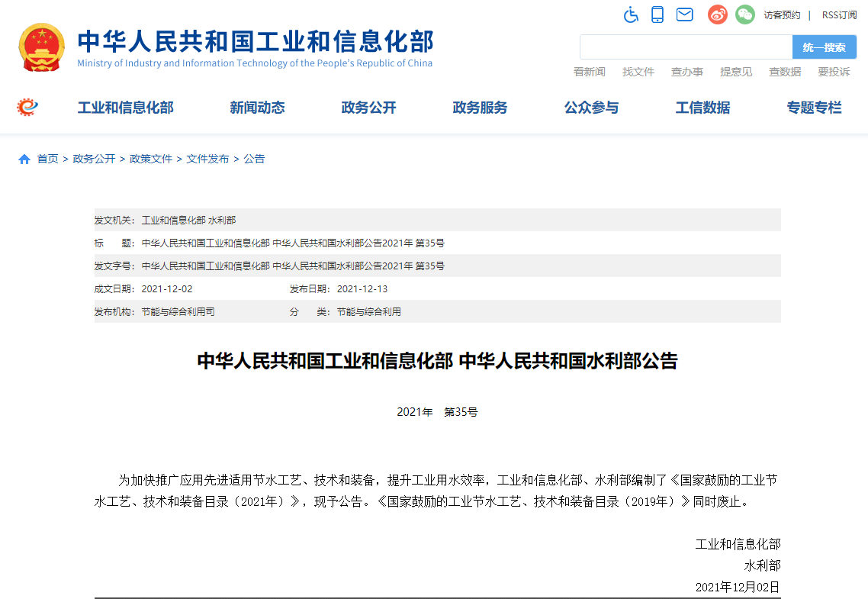Viewport: 868px width, 599px height.
Task: Open the 政务公开 menu
Action: 368,108
